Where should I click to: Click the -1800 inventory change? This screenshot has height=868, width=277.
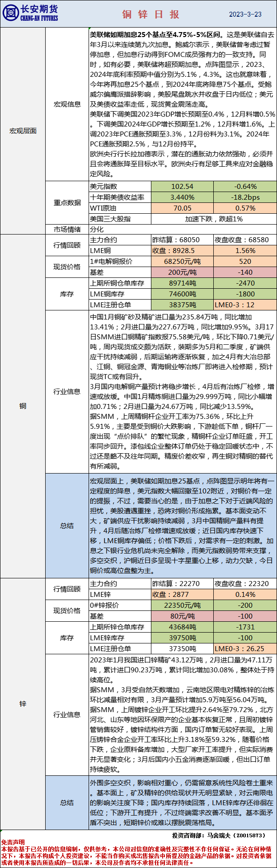coord(245,294)
